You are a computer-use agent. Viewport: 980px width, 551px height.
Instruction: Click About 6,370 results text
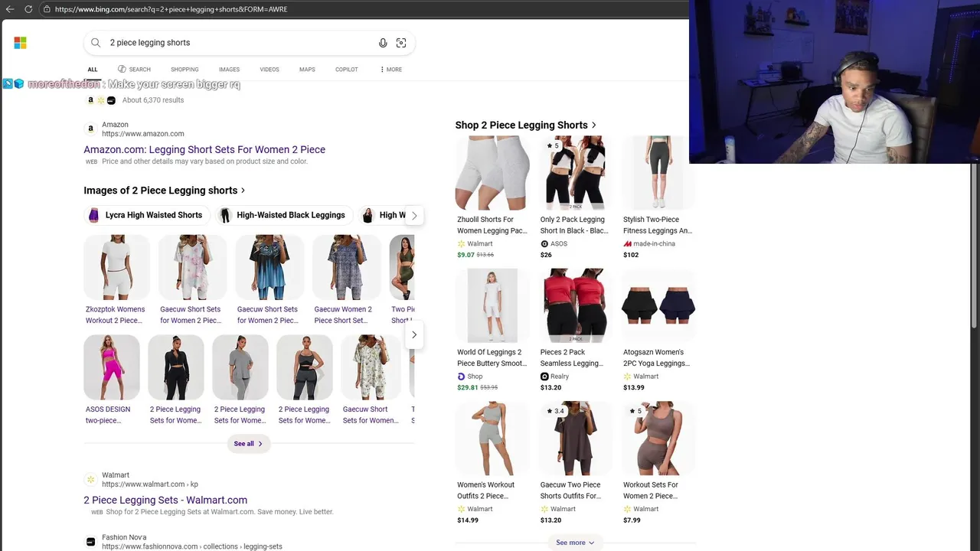153,100
